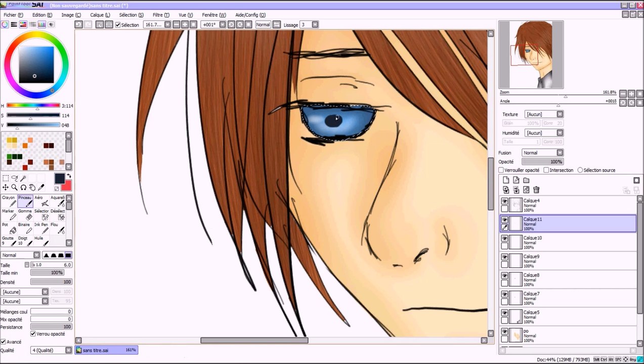Viewport: 644px width, 364px height.
Task: Choose the magic wand tool
Action: pyautogui.click(x=23, y=178)
